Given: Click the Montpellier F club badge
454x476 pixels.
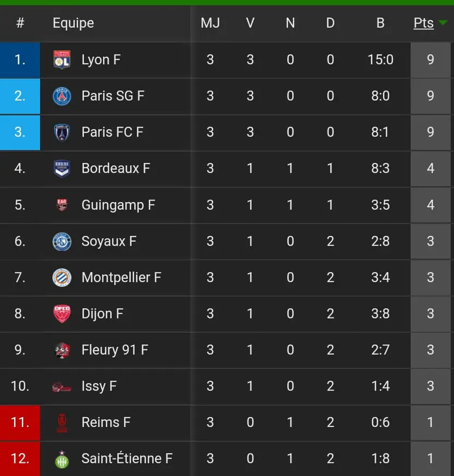Looking at the screenshot, I should [x=62, y=277].
